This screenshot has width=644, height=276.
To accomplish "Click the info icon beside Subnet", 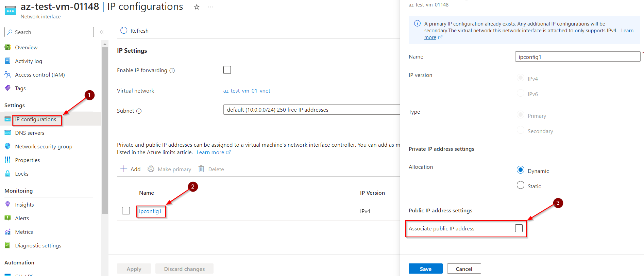I will coord(139,111).
